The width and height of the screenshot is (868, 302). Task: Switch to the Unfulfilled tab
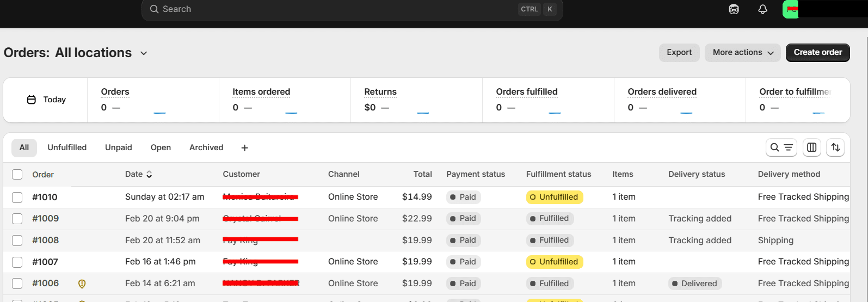click(67, 147)
